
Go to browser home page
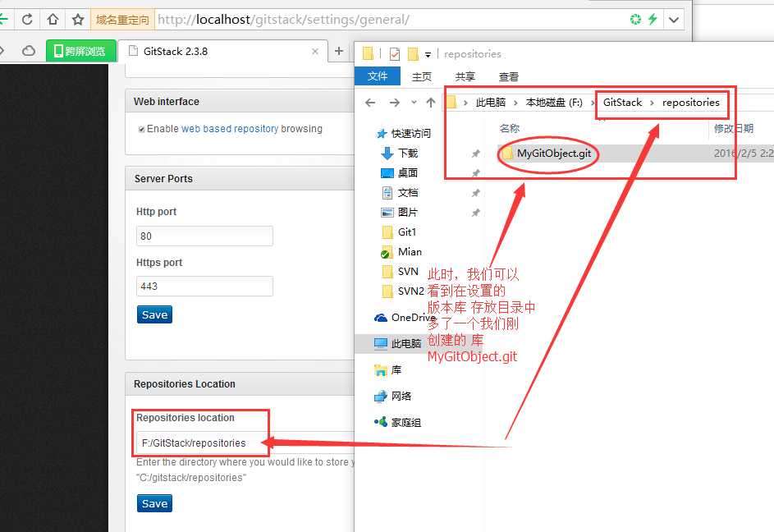53,19
